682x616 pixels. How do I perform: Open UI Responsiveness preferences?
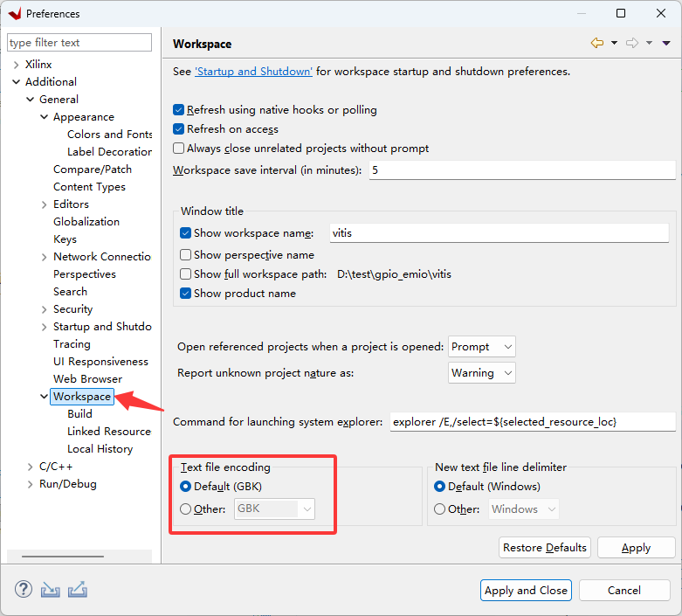tap(100, 362)
